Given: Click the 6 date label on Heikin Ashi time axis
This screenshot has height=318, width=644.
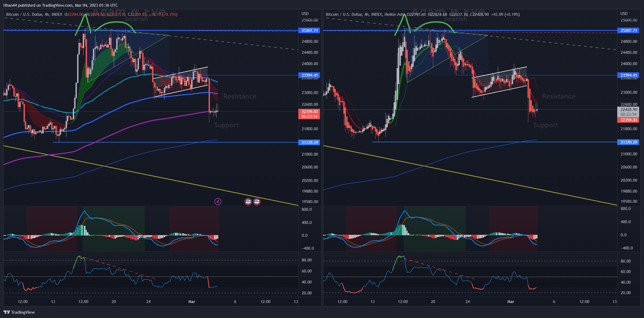Looking at the screenshot, I should pyautogui.click(x=554, y=302).
